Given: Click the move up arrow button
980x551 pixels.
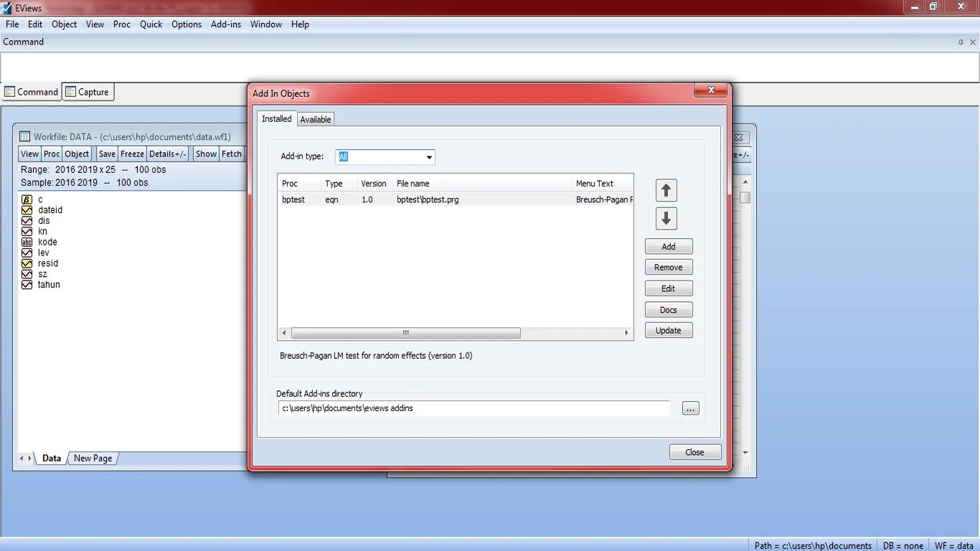Looking at the screenshot, I should (x=666, y=190).
